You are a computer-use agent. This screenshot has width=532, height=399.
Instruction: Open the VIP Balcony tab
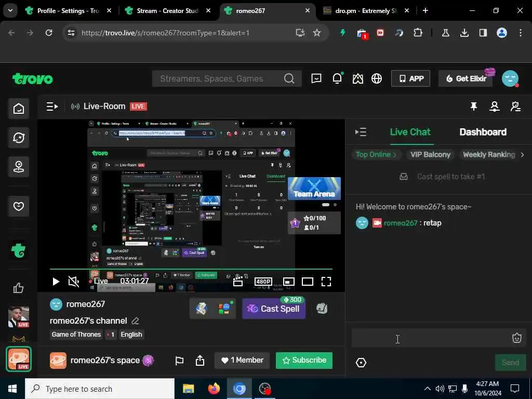(431, 155)
